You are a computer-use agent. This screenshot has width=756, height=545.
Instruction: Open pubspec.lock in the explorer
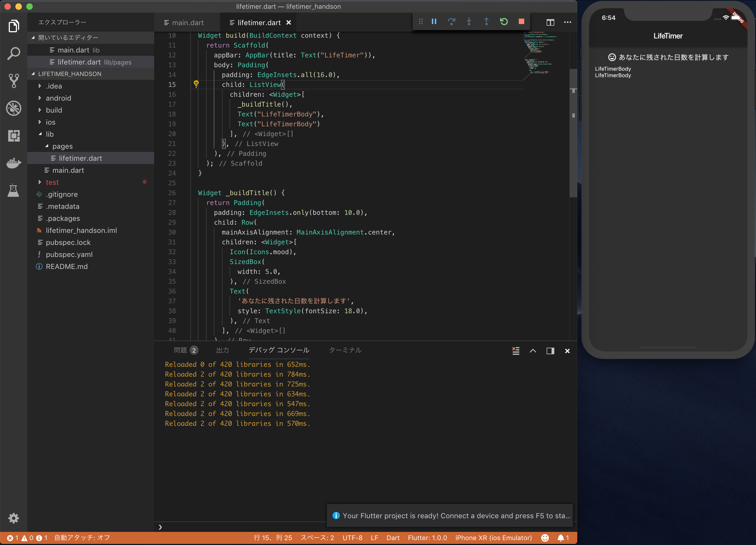coord(91,242)
